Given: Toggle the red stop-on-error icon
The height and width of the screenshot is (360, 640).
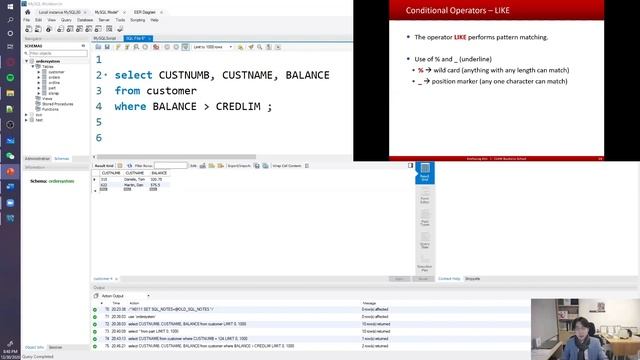Looking at the screenshot, I should tap(156, 47).
